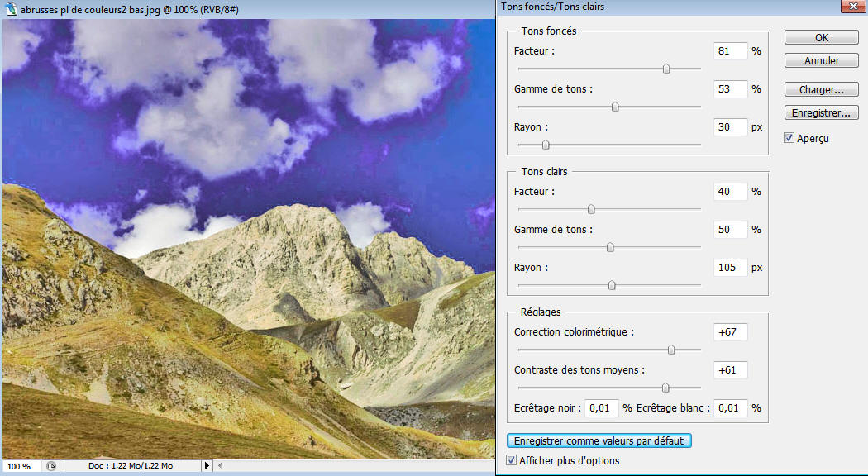The image size is (868, 476).
Task: Click the Réglages group label
Action: 541,312
